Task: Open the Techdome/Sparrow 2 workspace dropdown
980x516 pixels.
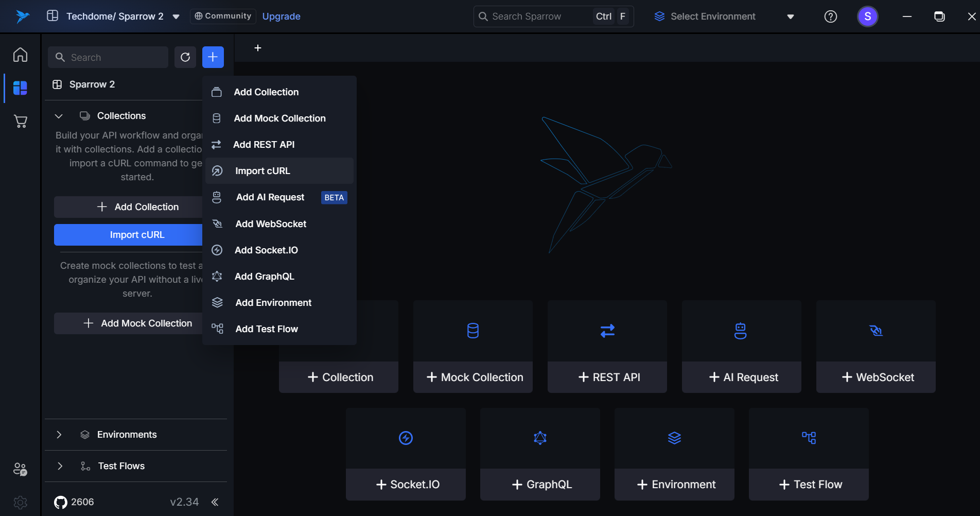Action: pyautogui.click(x=176, y=16)
